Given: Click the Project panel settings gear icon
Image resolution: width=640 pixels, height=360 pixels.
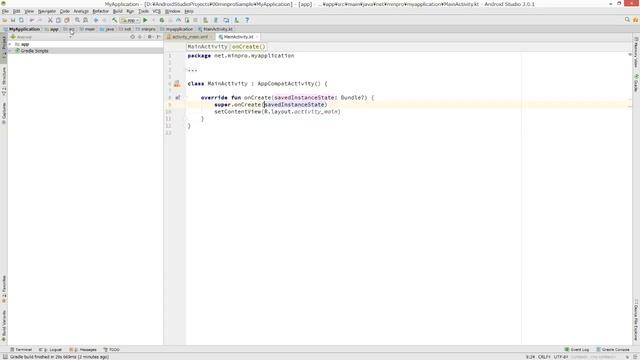Looking at the screenshot, I should point(149,37).
